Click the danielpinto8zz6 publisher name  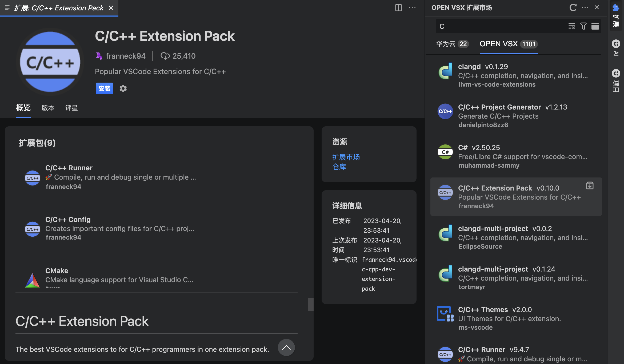(483, 125)
